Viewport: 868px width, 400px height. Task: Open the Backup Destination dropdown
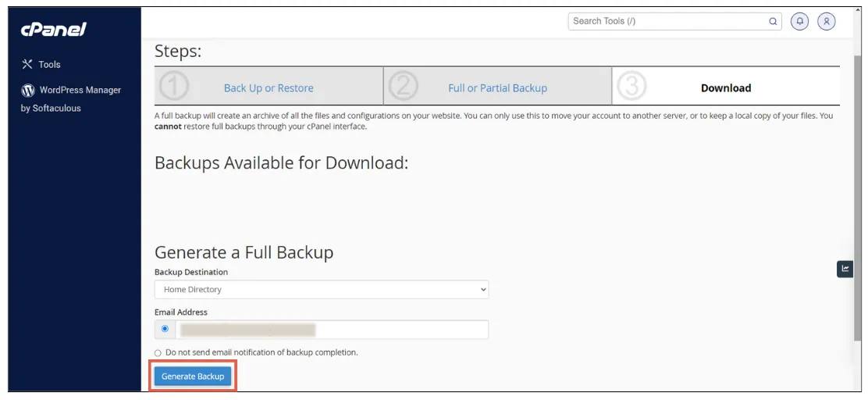(322, 289)
